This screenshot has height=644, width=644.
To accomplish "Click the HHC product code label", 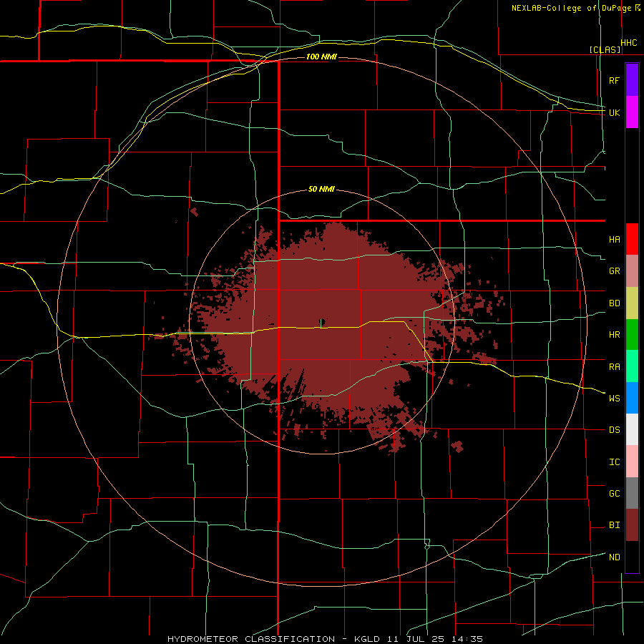I will pos(629,43).
